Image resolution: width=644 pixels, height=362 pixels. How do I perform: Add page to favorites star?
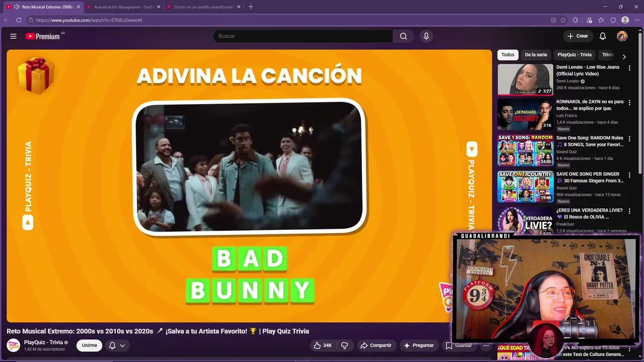point(563,20)
